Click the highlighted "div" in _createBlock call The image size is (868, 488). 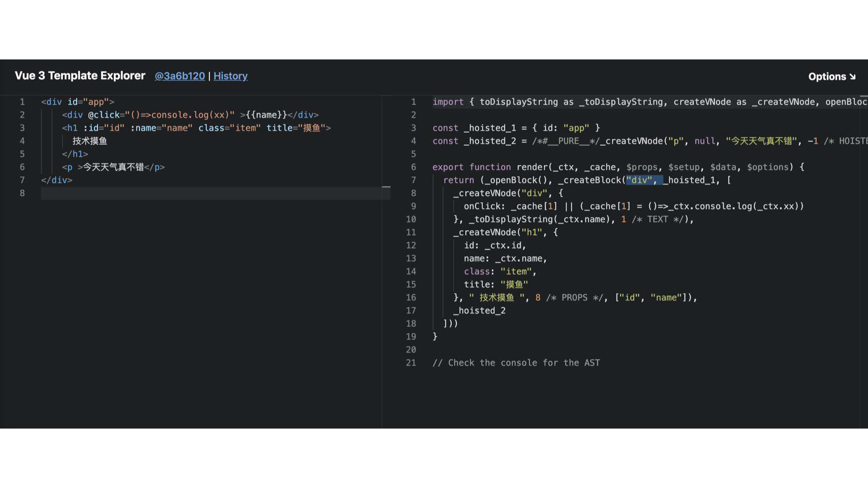point(639,180)
